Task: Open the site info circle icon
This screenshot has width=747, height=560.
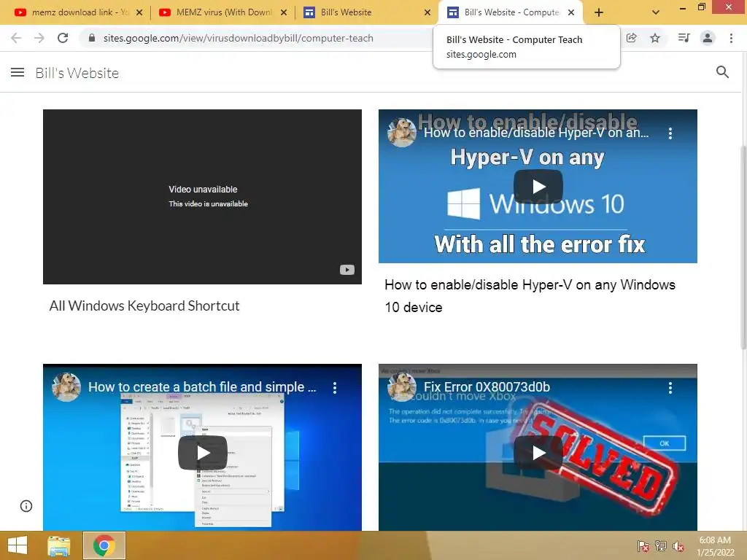Action: [x=26, y=506]
